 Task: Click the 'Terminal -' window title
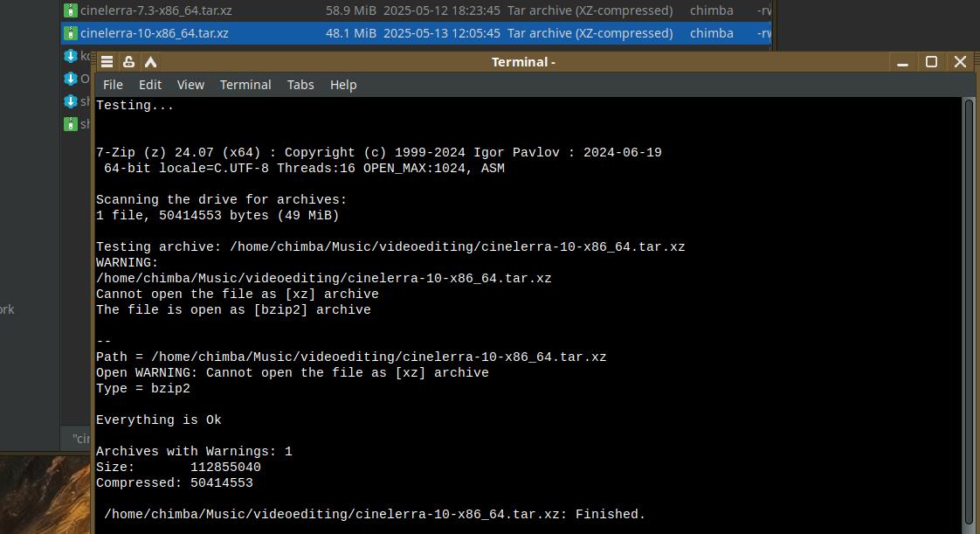point(523,62)
